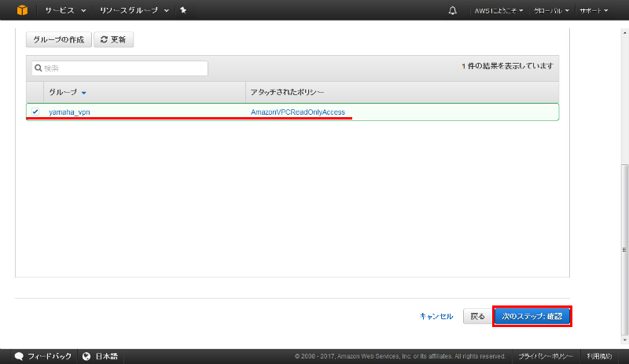Expand the リソースグループ dropdown
This screenshot has width=629, height=364.
tap(134, 10)
